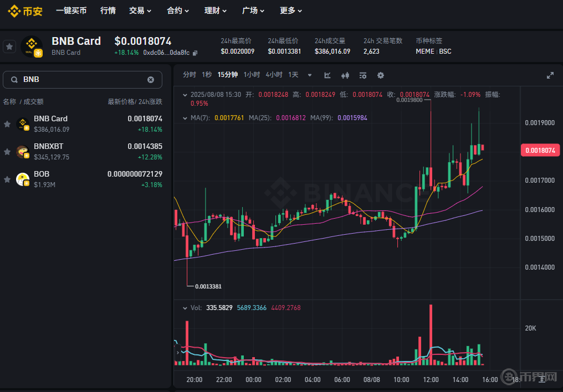
Task: Expand the 交易 dropdown menu
Action: [x=140, y=11]
